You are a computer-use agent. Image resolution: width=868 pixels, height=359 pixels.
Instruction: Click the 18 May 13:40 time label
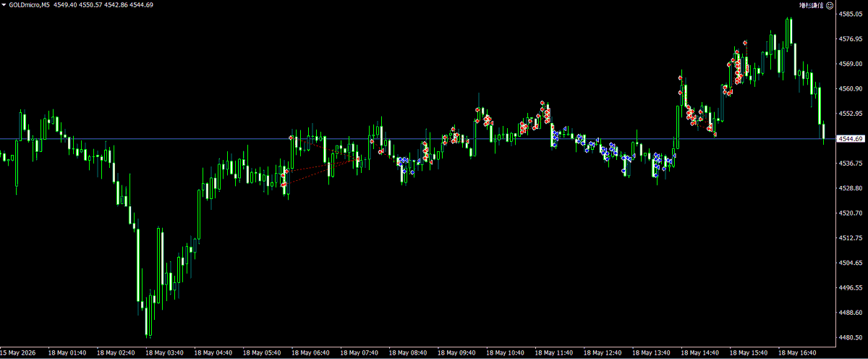click(651, 352)
